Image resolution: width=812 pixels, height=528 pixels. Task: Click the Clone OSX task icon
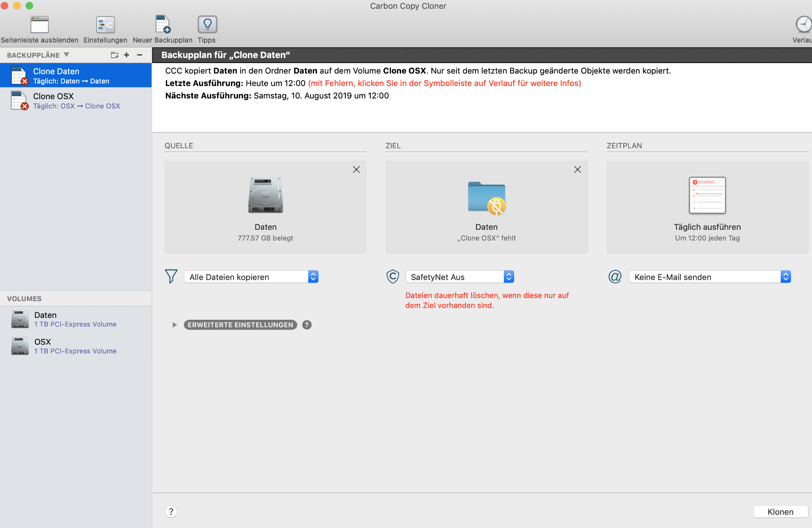point(19,101)
